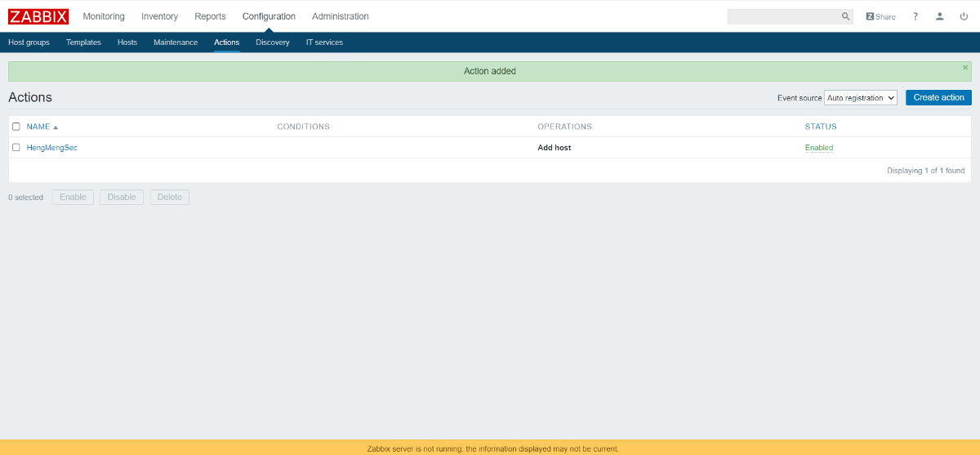Open the Reports menu
The width and height of the screenshot is (980, 455).
click(x=210, y=16)
